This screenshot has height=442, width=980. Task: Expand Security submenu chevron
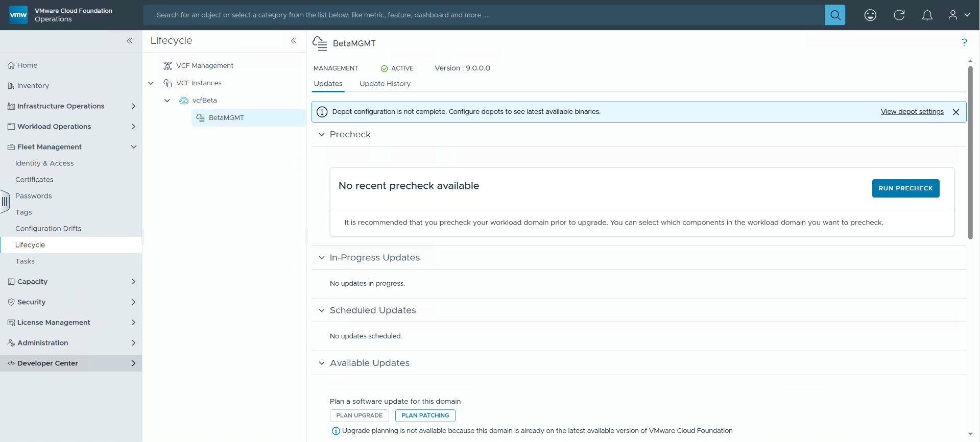pos(134,302)
